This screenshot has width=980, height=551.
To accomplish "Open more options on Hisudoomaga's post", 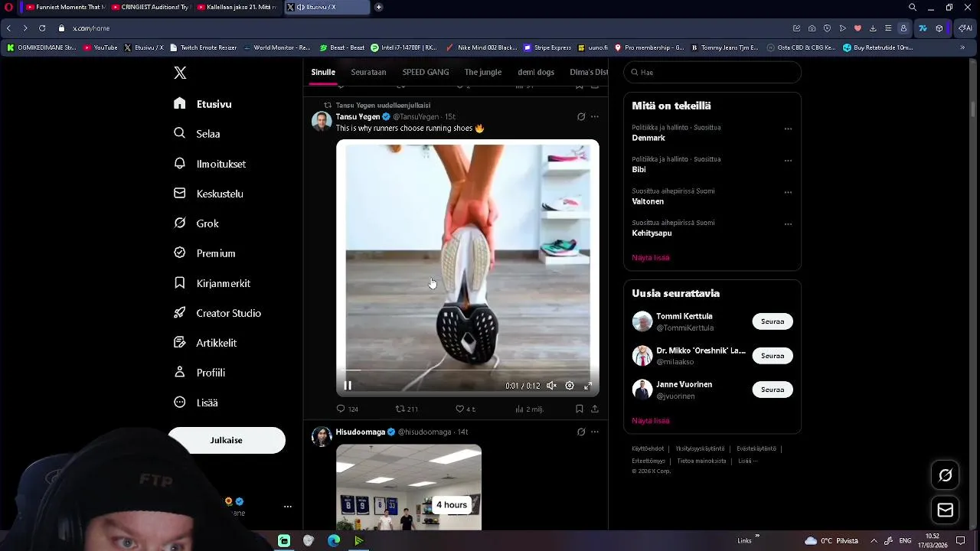I will 595,432.
